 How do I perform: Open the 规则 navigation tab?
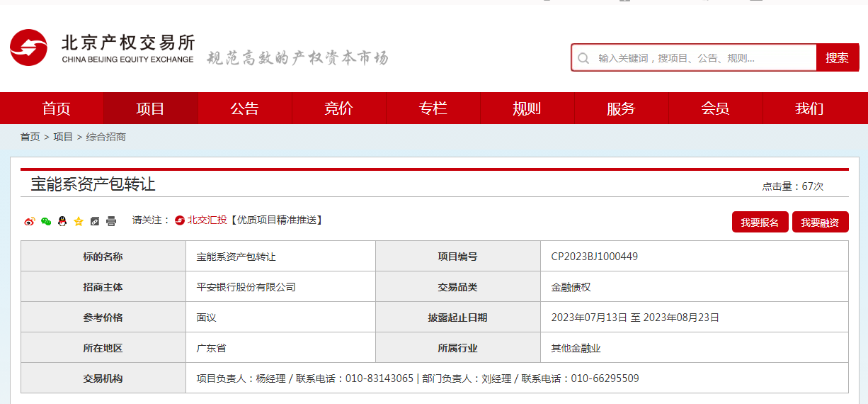527,108
